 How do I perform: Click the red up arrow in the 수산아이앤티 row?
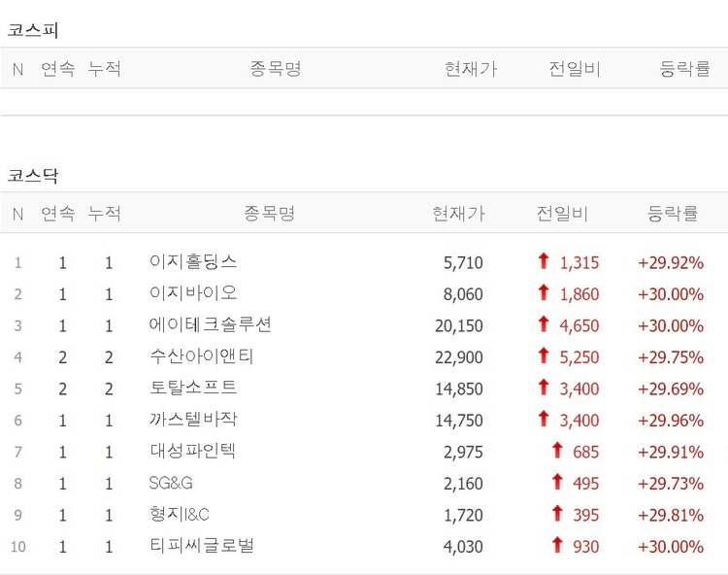tap(544, 356)
